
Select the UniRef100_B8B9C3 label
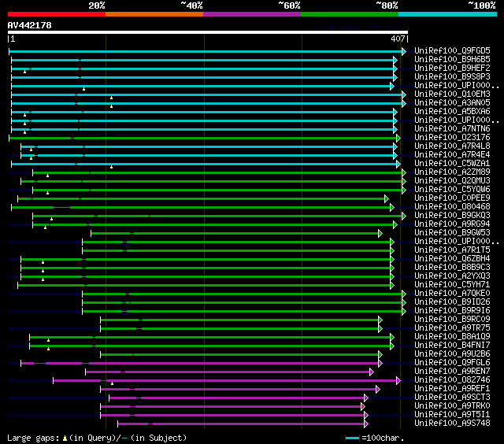point(452,268)
